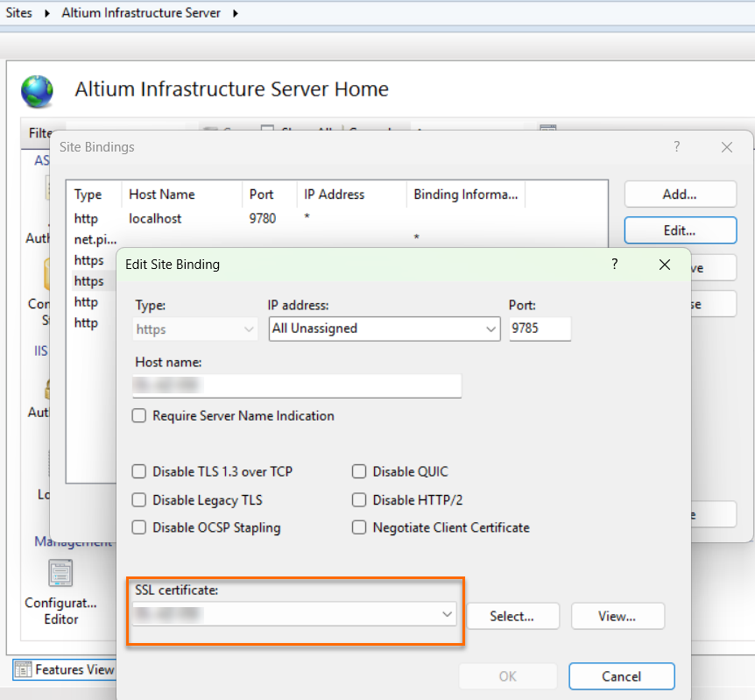Click the help question mark on Edit Site Binding
The height and width of the screenshot is (700, 755).
(x=613, y=264)
